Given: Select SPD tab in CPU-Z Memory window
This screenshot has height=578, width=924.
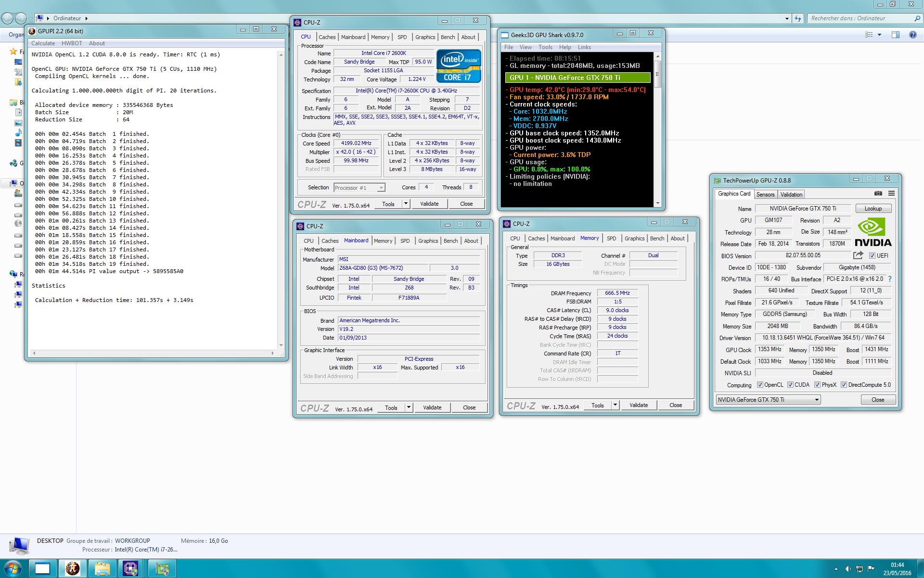Looking at the screenshot, I should click(612, 238).
